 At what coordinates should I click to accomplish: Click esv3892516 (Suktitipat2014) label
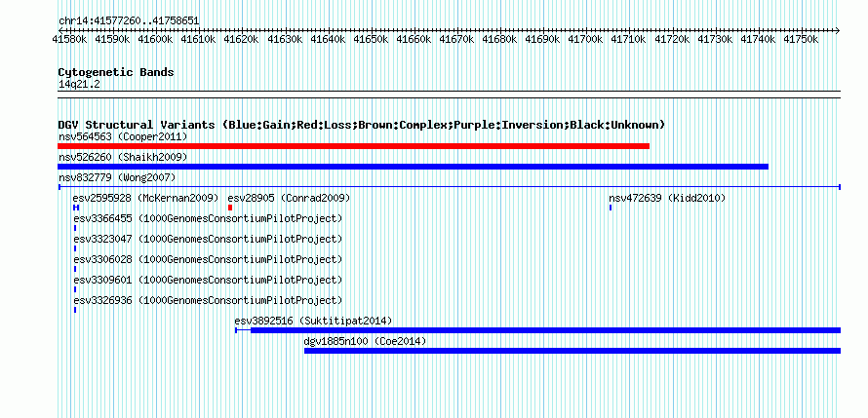coord(313,321)
